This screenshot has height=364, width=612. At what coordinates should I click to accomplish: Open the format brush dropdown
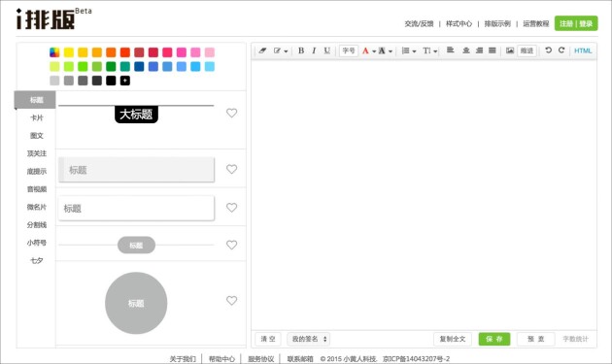281,50
